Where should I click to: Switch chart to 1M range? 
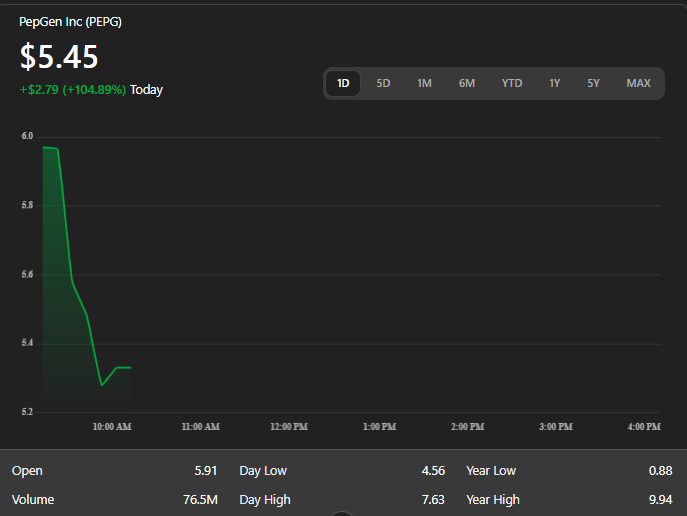[x=425, y=83]
